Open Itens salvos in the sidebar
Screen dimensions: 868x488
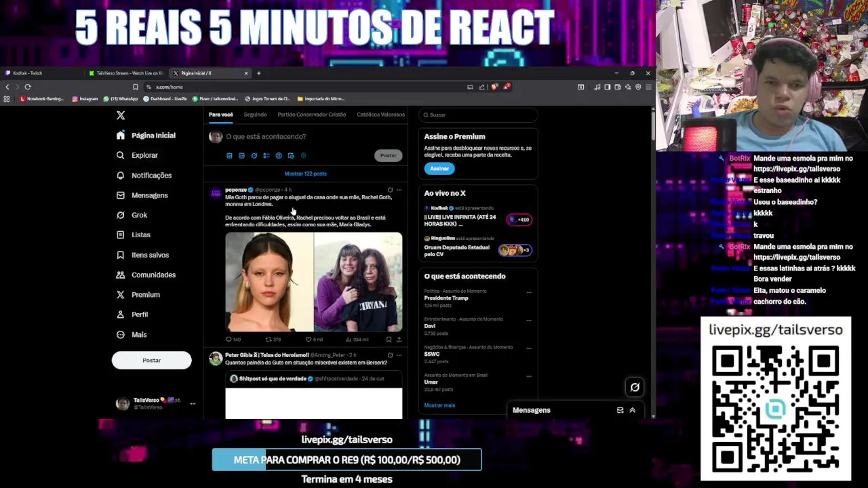click(142, 255)
